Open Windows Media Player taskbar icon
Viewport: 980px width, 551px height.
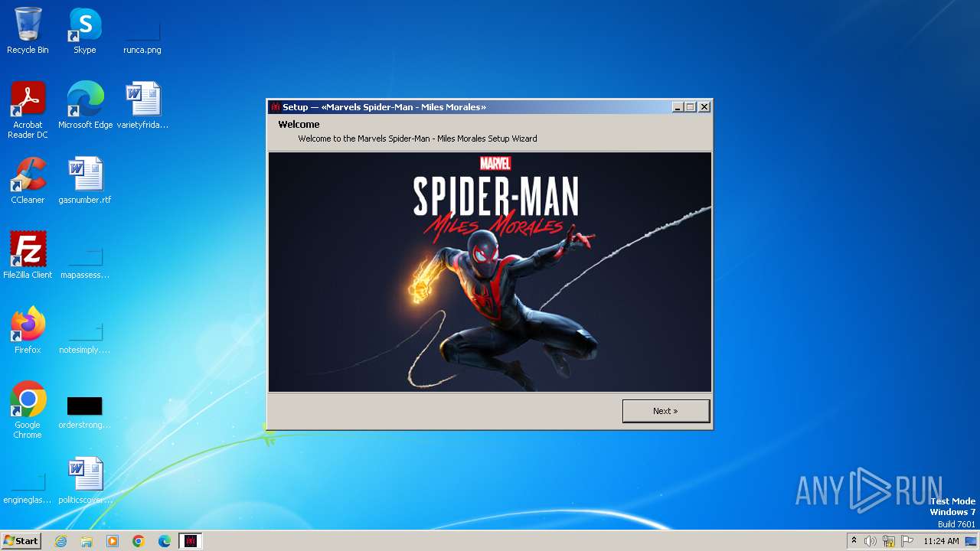(x=113, y=541)
